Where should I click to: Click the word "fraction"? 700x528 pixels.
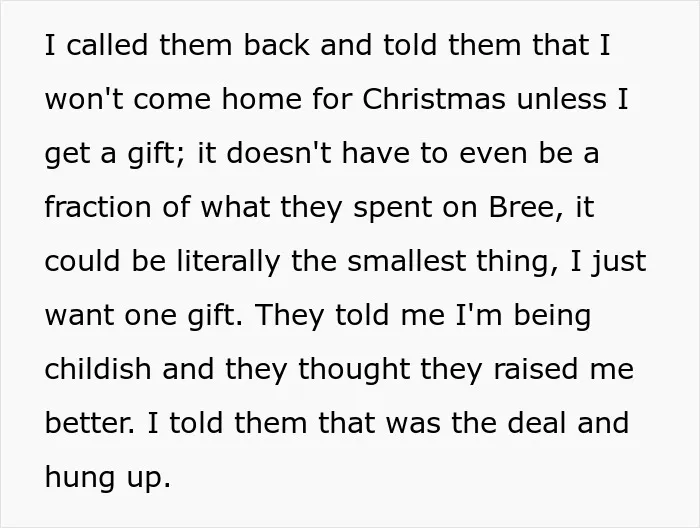(x=98, y=207)
